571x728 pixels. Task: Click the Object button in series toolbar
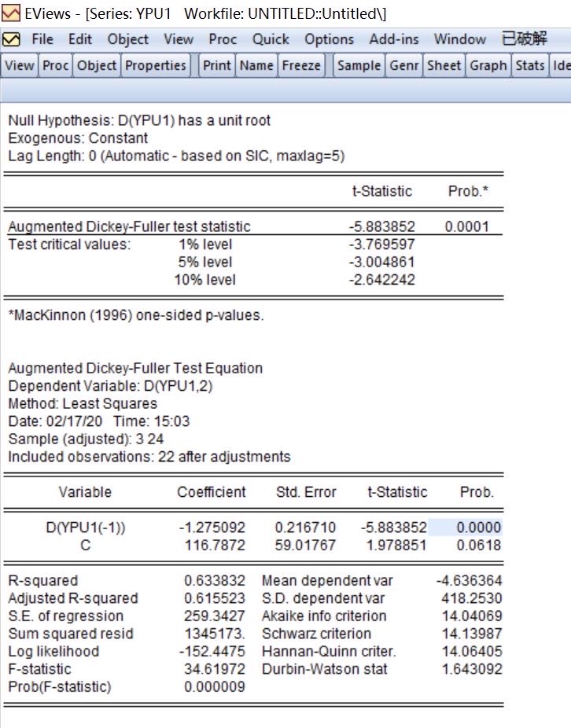pyautogui.click(x=97, y=65)
